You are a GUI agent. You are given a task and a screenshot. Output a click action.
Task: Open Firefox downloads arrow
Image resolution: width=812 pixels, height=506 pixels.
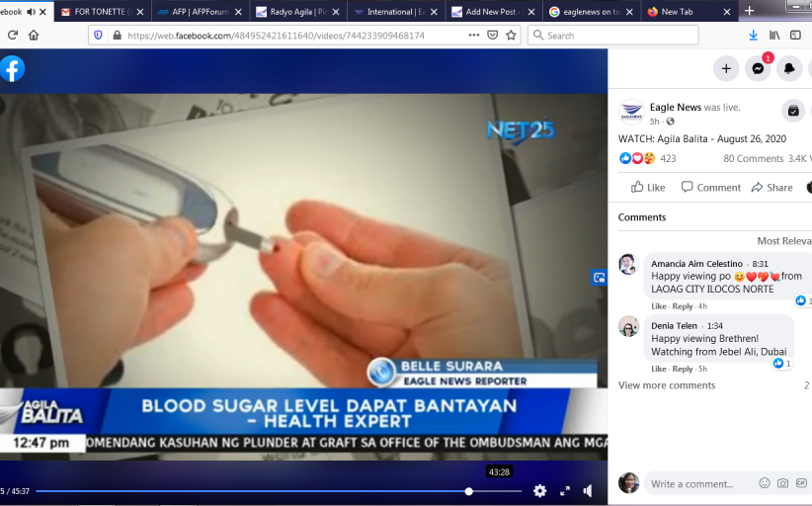point(753,35)
